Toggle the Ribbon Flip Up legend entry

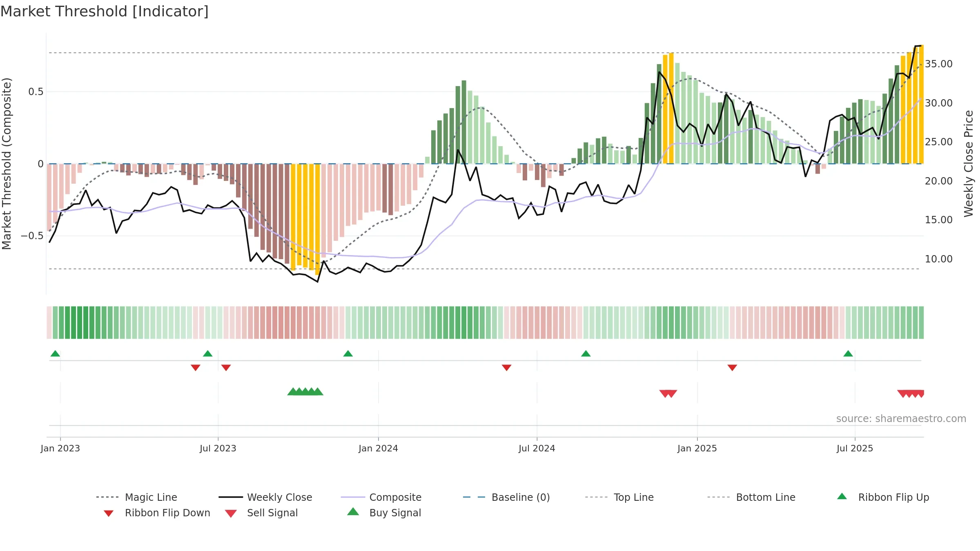[883, 497]
